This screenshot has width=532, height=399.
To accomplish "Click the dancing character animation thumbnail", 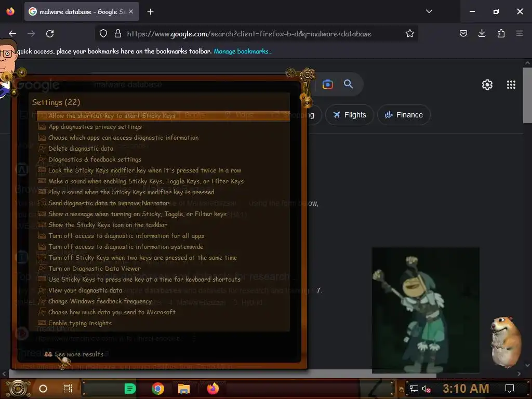I will pos(425,310).
